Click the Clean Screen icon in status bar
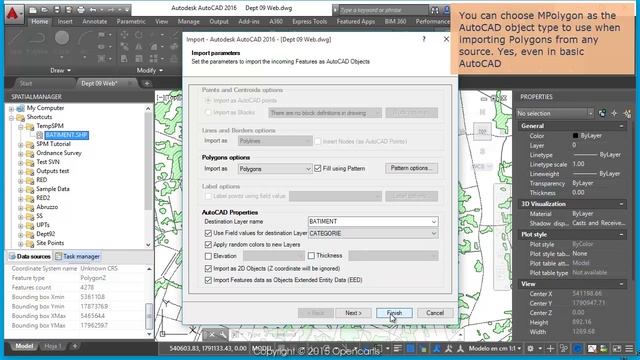640x360 pixels. [x=617, y=349]
